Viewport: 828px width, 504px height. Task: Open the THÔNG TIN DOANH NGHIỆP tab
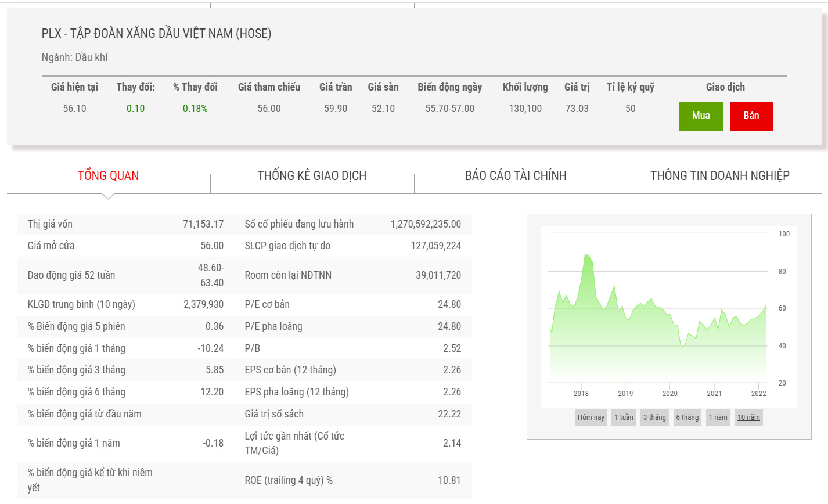[719, 175]
